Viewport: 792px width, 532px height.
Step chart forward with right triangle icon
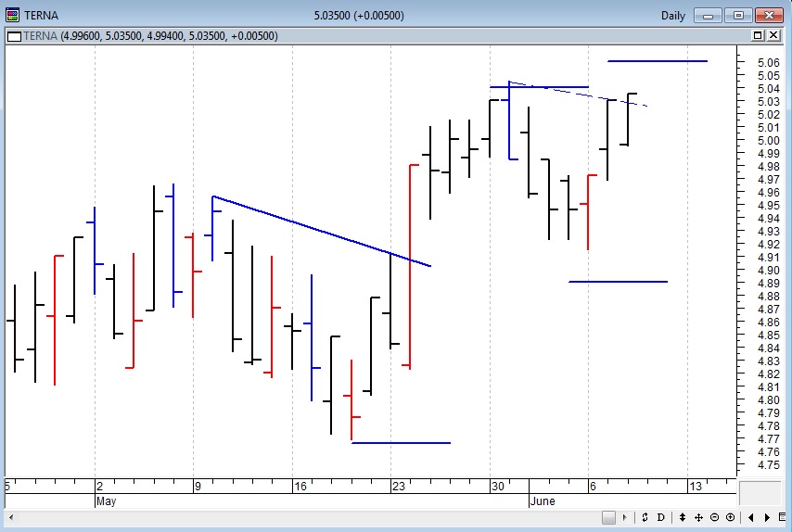[767, 517]
